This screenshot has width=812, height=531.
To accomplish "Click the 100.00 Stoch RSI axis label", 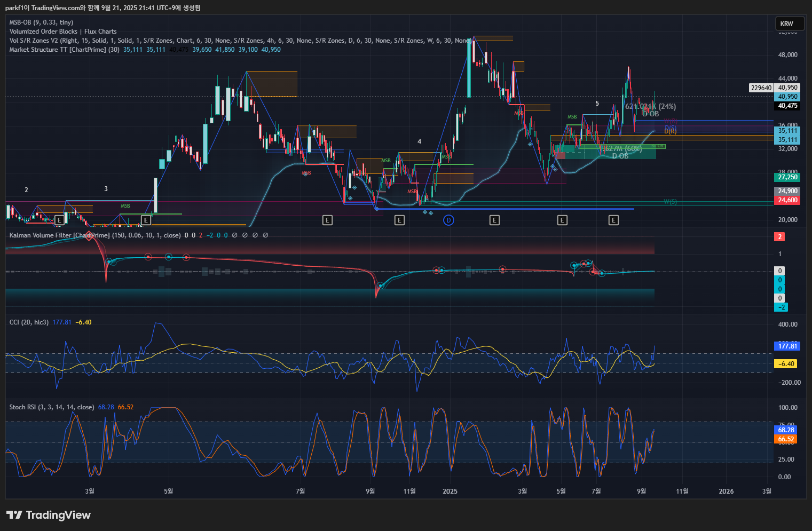I will pos(787,408).
